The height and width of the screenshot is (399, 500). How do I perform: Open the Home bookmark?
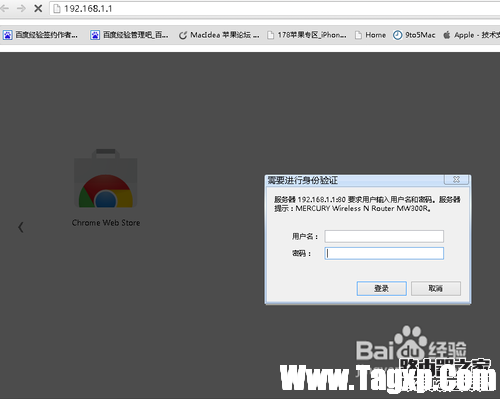(370, 35)
